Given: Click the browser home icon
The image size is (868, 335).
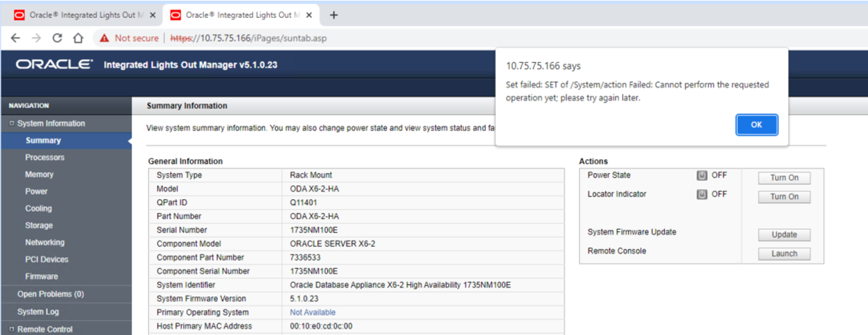Looking at the screenshot, I should pyautogui.click(x=78, y=38).
